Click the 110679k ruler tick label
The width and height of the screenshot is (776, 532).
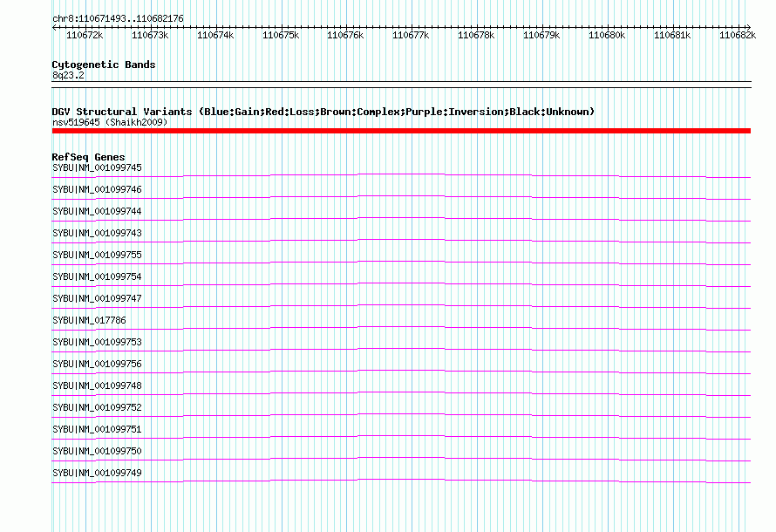[x=541, y=35]
